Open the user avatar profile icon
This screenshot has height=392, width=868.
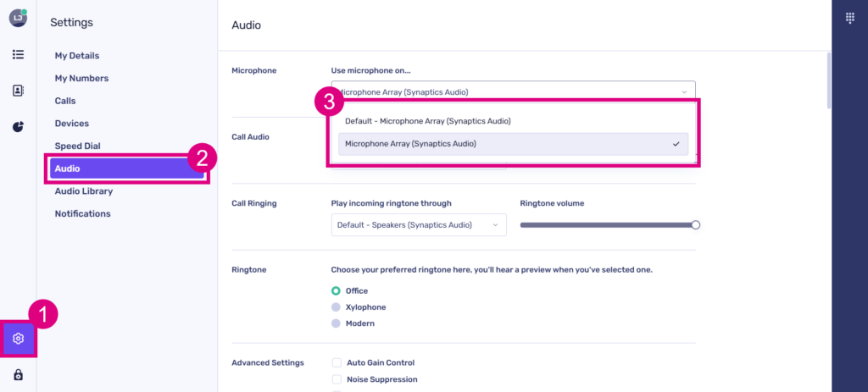click(18, 19)
